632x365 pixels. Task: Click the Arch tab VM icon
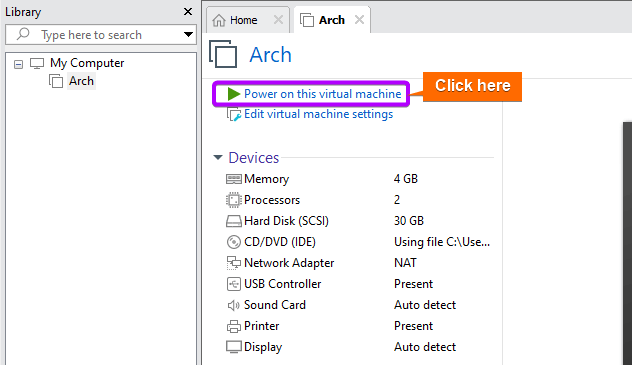coord(307,20)
